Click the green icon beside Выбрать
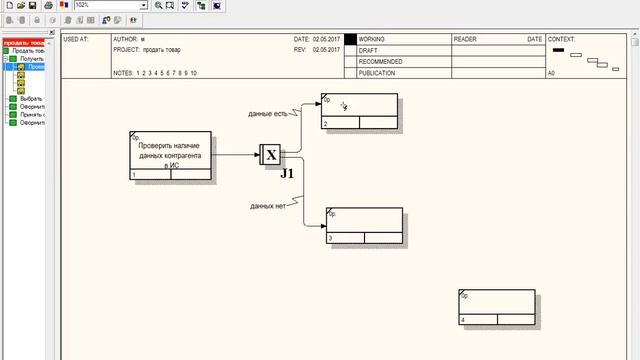 [13, 99]
